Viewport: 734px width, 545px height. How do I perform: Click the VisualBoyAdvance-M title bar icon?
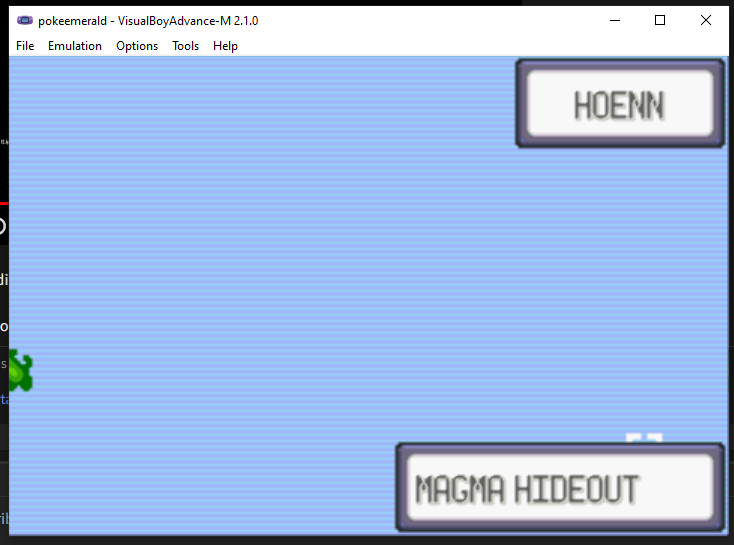25,20
